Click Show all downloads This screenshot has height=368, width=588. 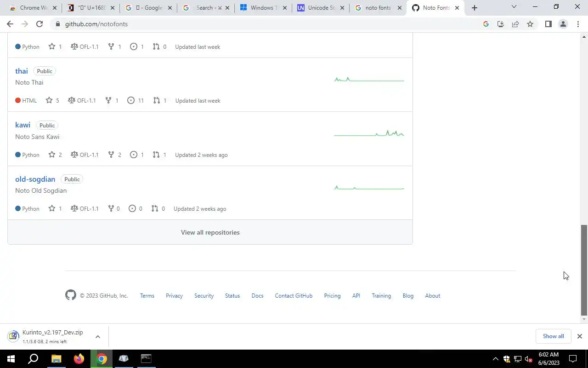pos(553,336)
